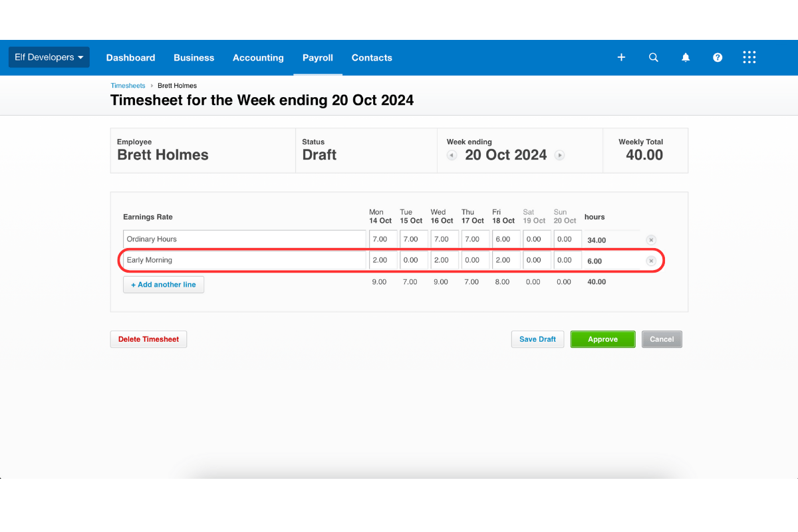798x532 pixels.
Task: Advance to the next week ending
Action: 559,155
